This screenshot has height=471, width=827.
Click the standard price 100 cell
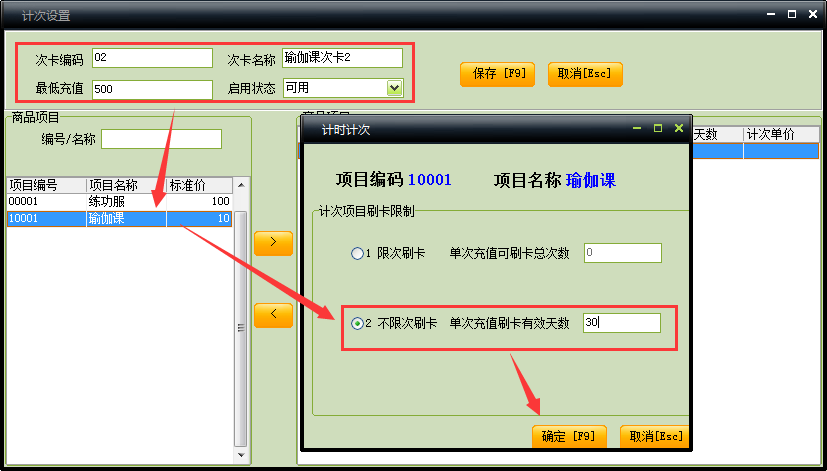pyautogui.click(x=199, y=201)
